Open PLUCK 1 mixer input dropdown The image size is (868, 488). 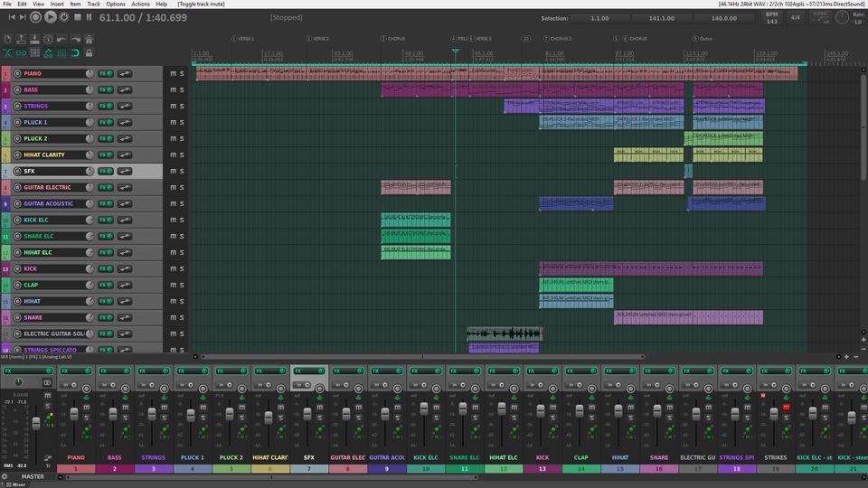coord(185,385)
